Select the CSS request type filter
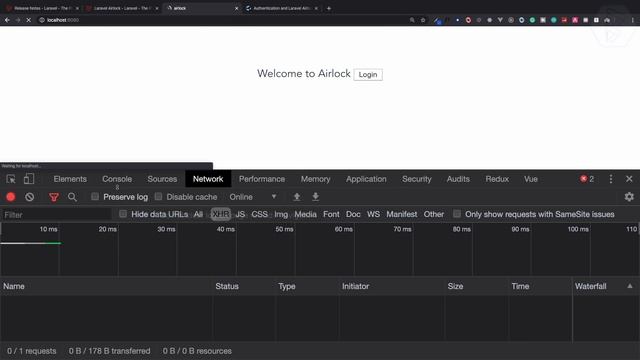 tap(260, 214)
